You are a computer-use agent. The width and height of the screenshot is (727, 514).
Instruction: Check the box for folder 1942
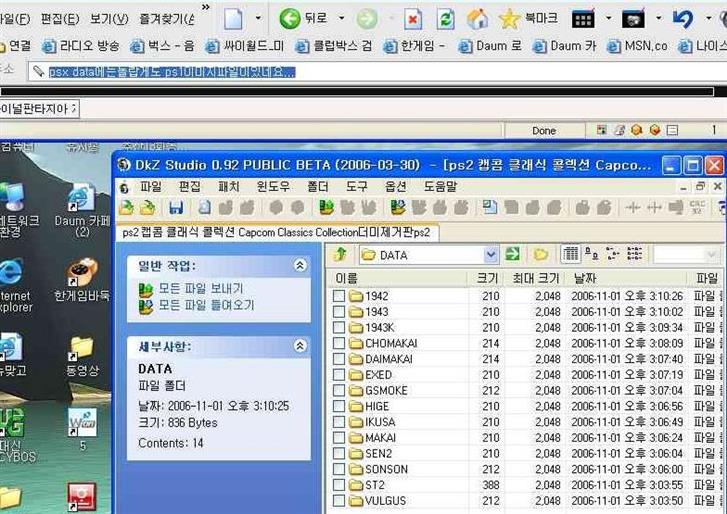pyautogui.click(x=339, y=296)
